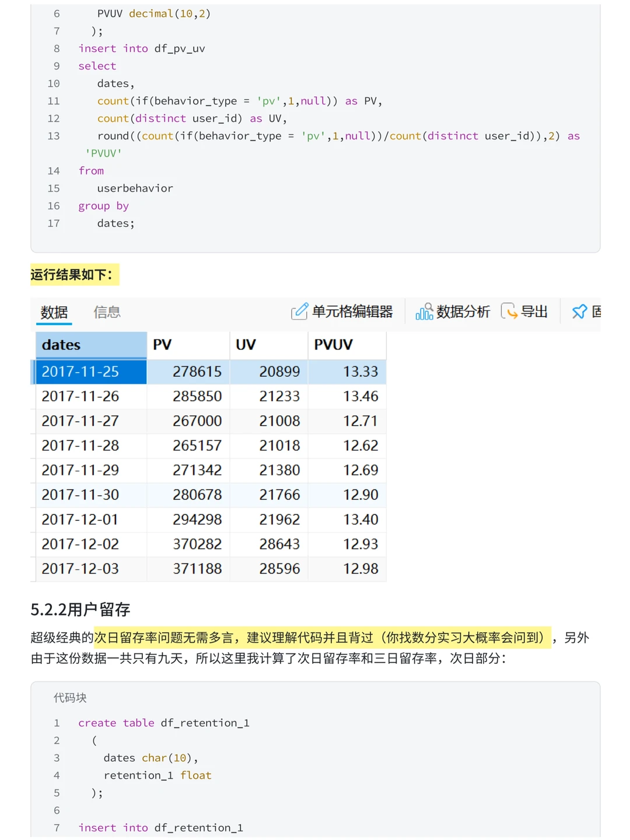The width and height of the screenshot is (630, 840).
Task: Select the PVUV column header
Action: [347, 345]
